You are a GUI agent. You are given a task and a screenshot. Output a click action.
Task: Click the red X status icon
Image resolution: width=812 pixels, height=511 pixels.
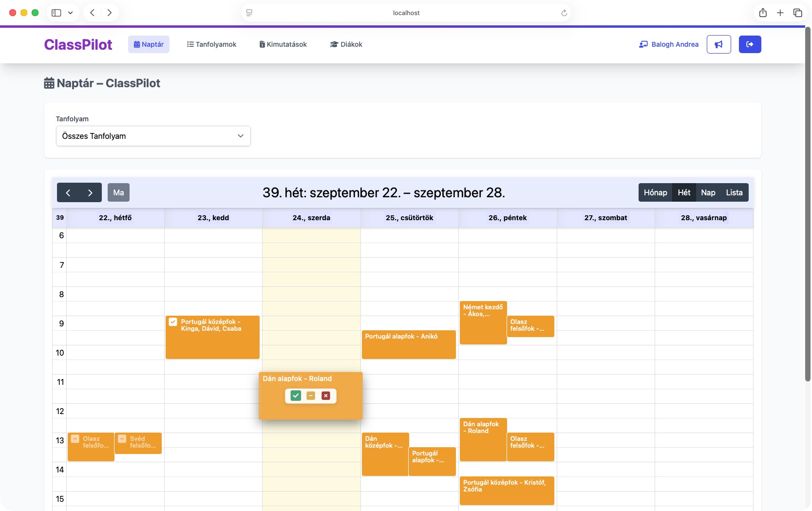[326, 396]
